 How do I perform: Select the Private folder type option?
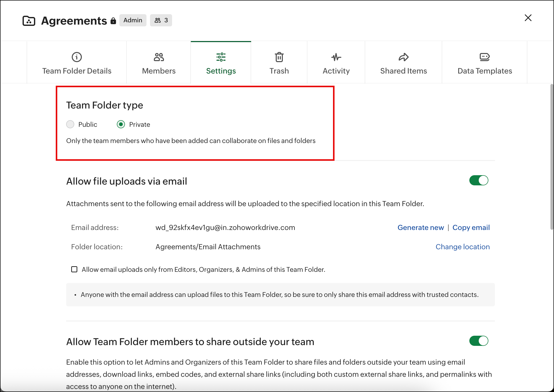pos(121,124)
